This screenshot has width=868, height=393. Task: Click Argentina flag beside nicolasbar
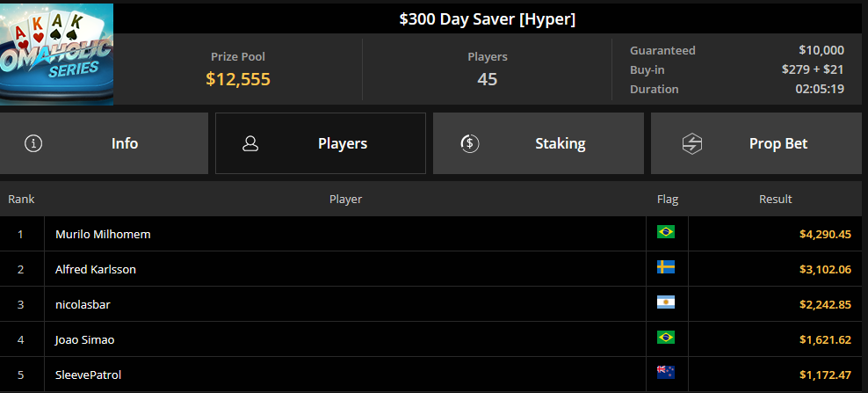click(x=665, y=302)
